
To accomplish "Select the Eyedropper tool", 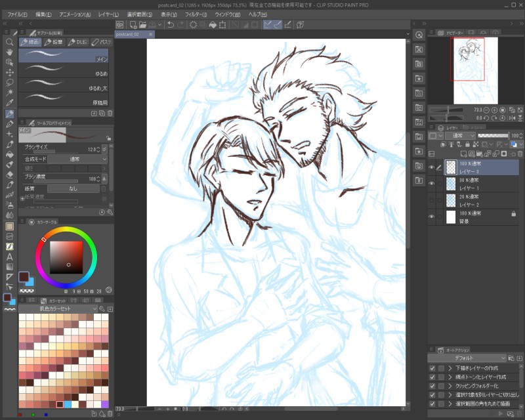I will coord(9,102).
